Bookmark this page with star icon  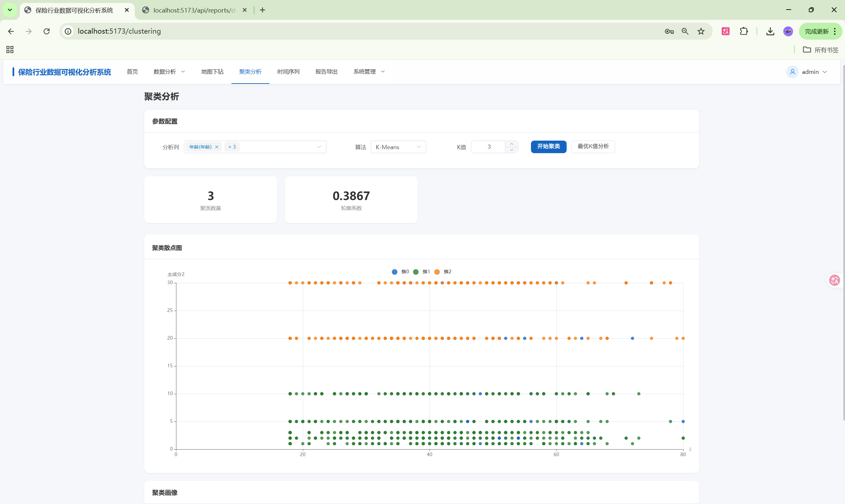(x=701, y=31)
